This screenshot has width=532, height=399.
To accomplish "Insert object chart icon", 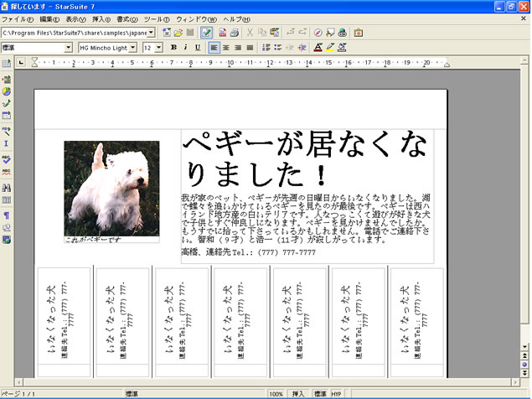I will tap(7, 91).
